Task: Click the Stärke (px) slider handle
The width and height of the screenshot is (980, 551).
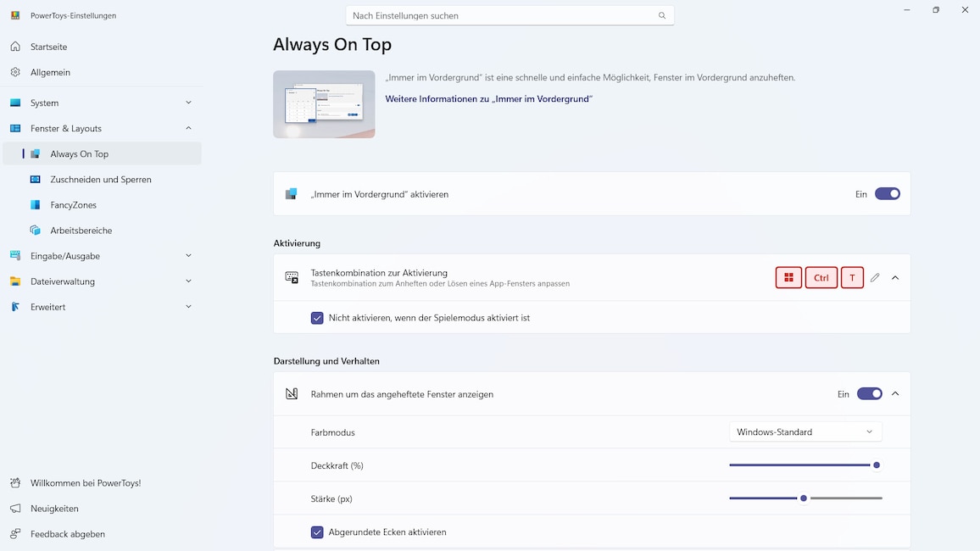Action: 804,498
